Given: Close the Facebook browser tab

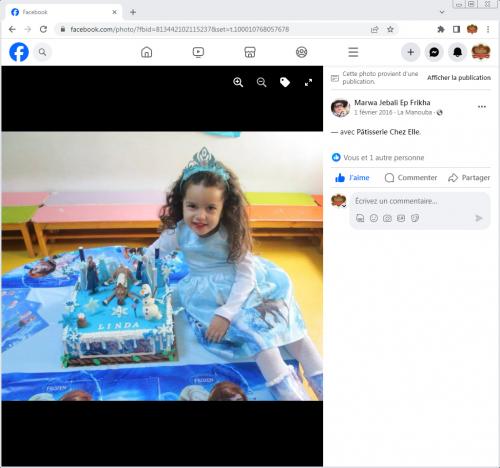Looking at the screenshot, I should click(114, 12).
